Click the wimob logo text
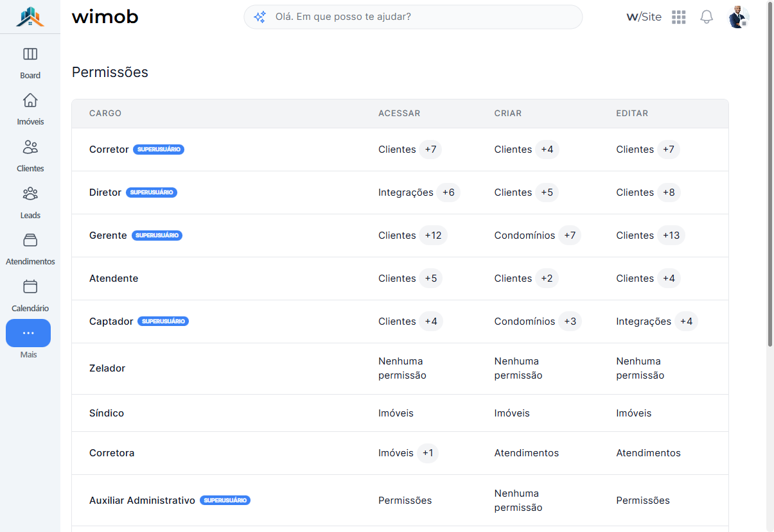Image resolution: width=774 pixels, height=532 pixels. click(x=105, y=17)
